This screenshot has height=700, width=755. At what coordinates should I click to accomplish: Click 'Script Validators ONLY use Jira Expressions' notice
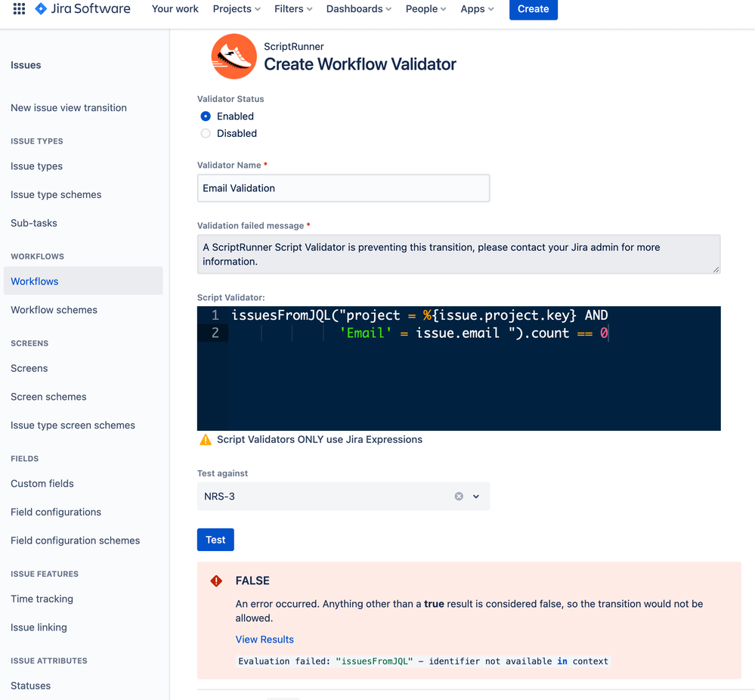(320, 439)
